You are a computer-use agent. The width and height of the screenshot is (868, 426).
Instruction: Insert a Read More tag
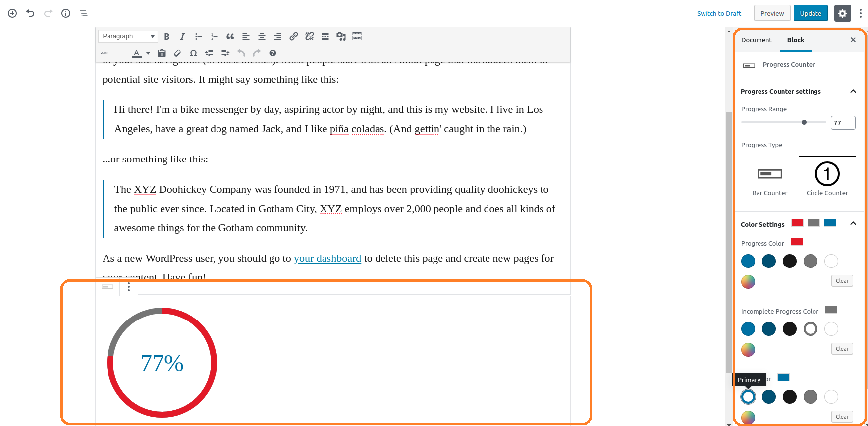(325, 36)
